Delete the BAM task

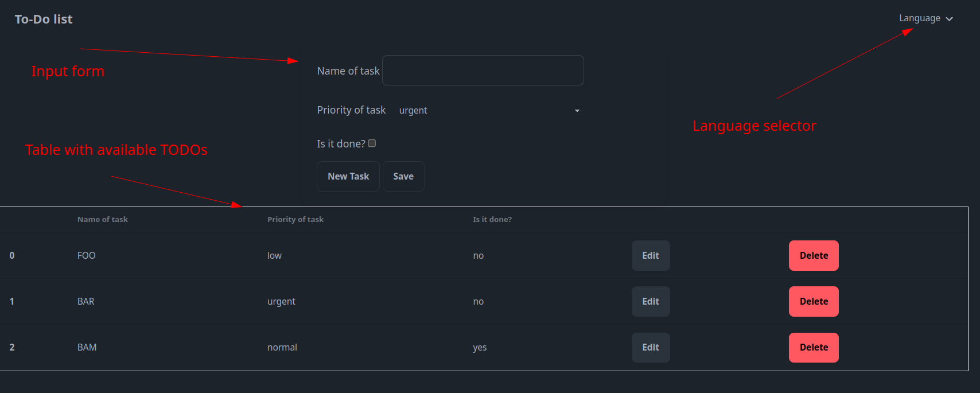pos(814,347)
